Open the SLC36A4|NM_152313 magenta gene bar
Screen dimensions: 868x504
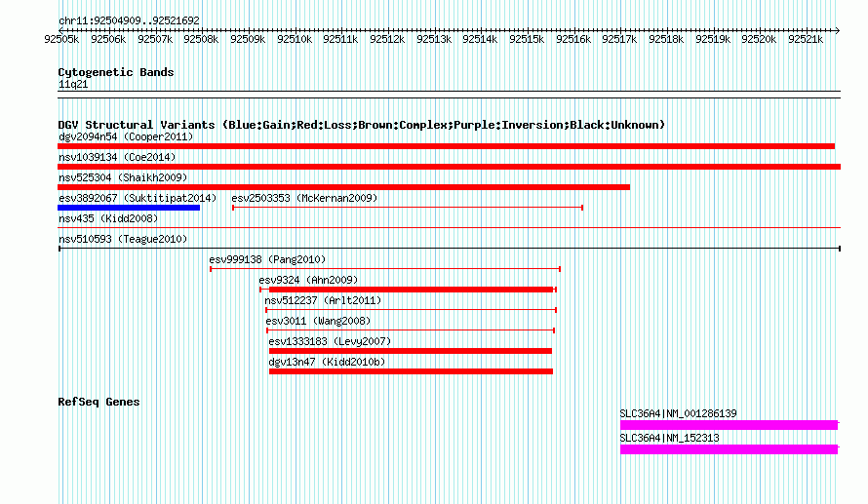pyautogui.click(x=730, y=449)
